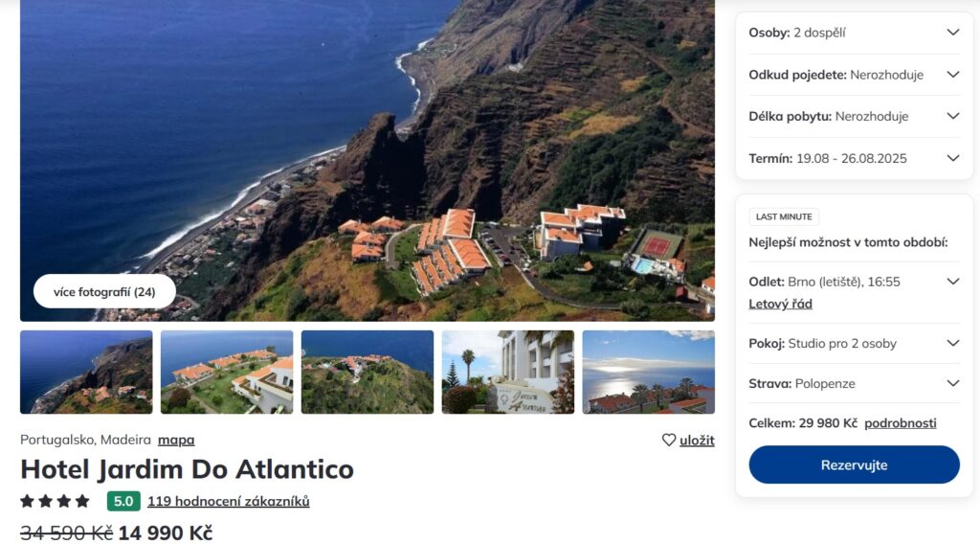
Task: Select the first cliffside coast thumbnail
Action: tap(86, 372)
